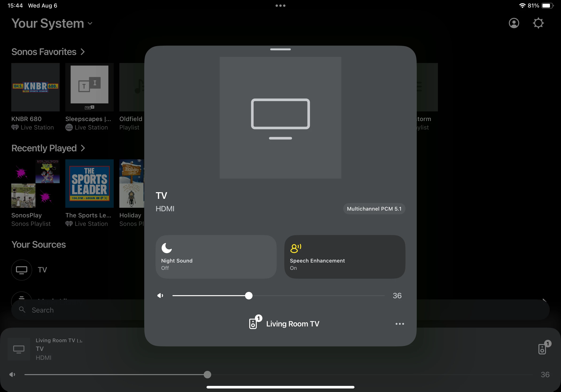Screen dimensions: 561x392
Task: Click the Living Room TV room name
Action: click(293, 324)
